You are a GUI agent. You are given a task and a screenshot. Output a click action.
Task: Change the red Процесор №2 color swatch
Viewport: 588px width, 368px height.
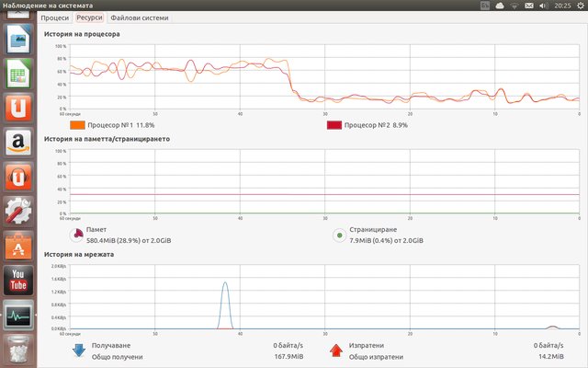tap(334, 125)
